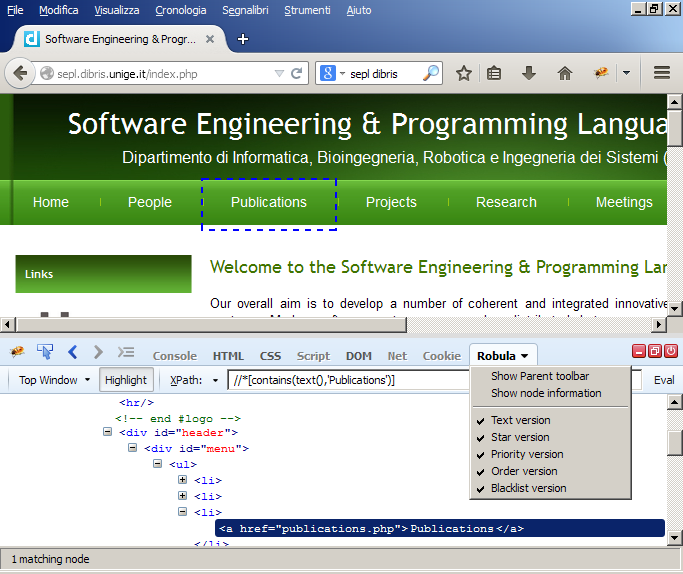683x574 pixels.
Task: Click Firebug's forward history arrow
Action: [x=98, y=351]
